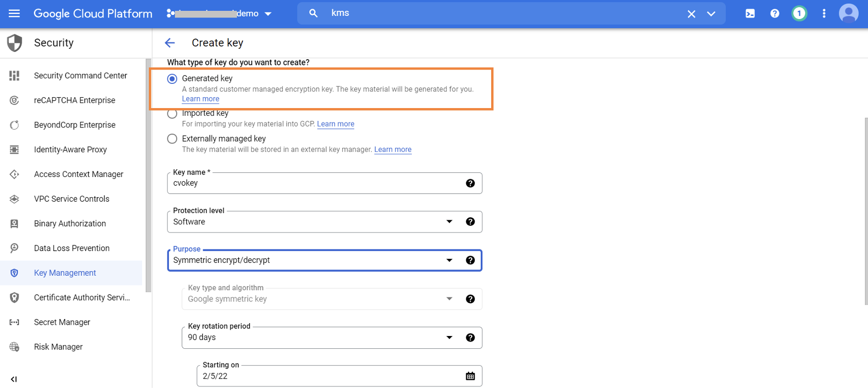Choose Externally managed key option
This screenshot has width=868, height=390.
[172, 139]
